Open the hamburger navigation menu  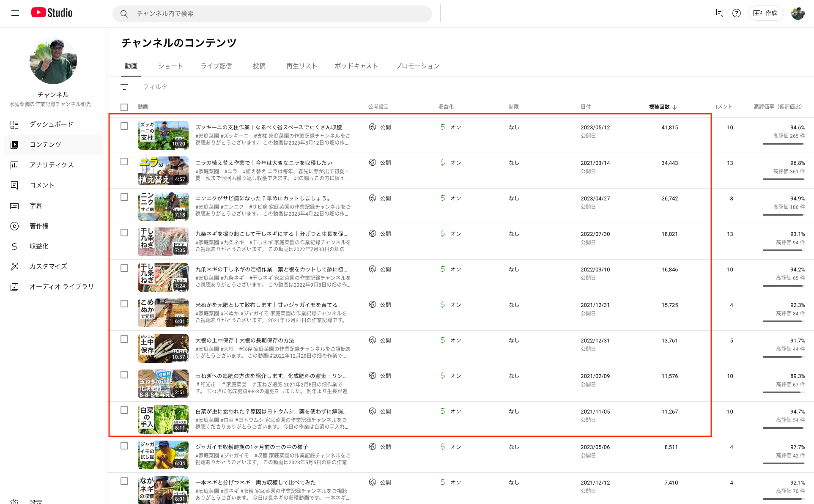point(15,13)
